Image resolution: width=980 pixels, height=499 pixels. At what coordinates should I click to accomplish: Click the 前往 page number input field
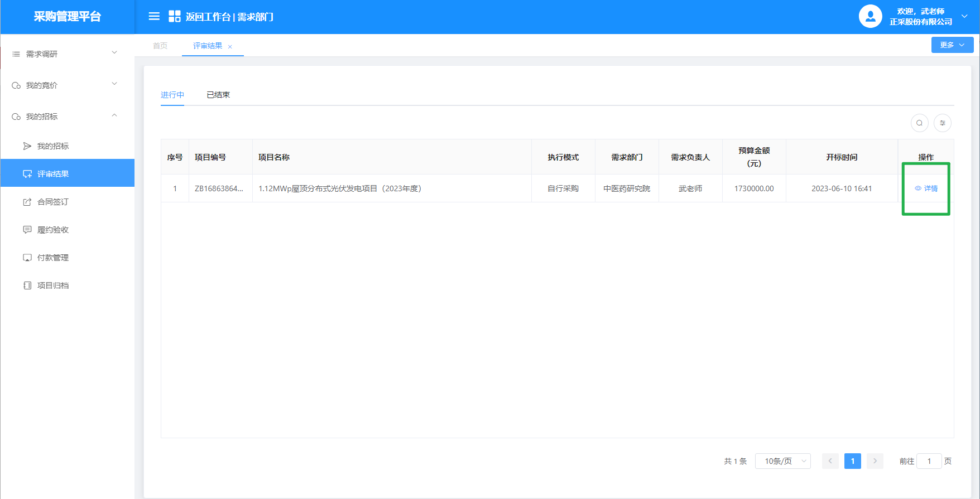pyautogui.click(x=929, y=461)
